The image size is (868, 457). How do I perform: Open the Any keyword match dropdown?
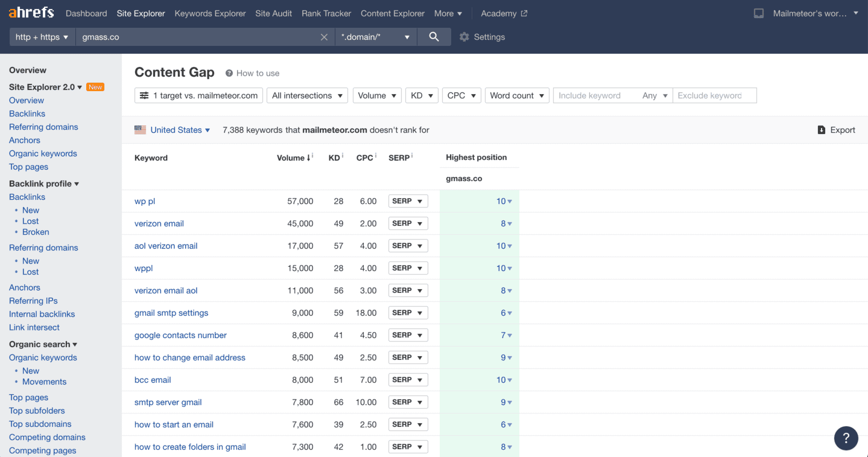click(x=655, y=95)
